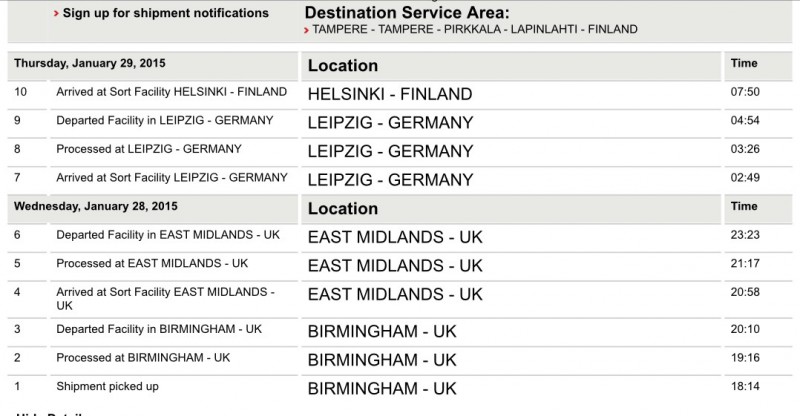The height and width of the screenshot is (416, 800).
Task: Click Sign up for shipment notifications link
Action: coord(165,14)
